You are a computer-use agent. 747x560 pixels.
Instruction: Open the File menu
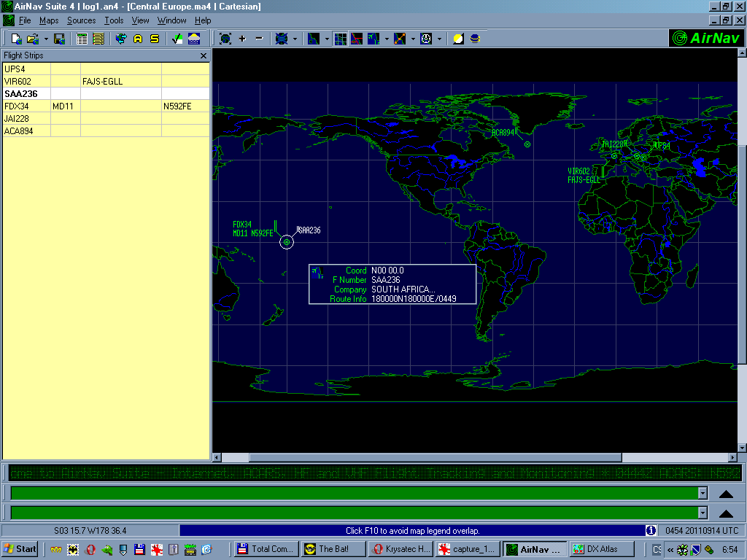coord(25,20)
